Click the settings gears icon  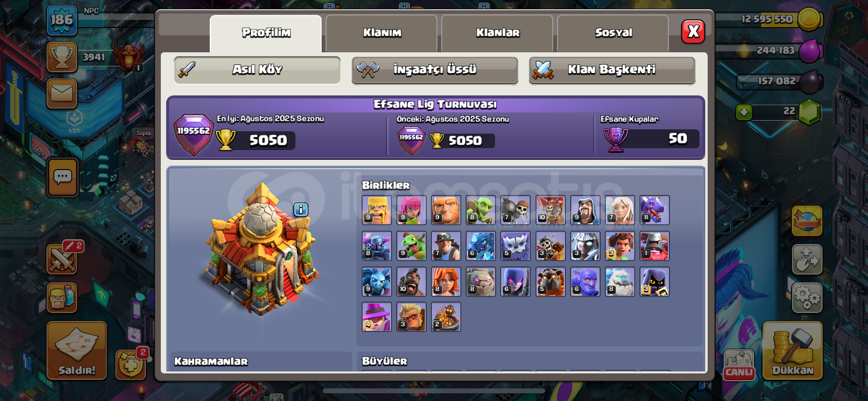807,297
